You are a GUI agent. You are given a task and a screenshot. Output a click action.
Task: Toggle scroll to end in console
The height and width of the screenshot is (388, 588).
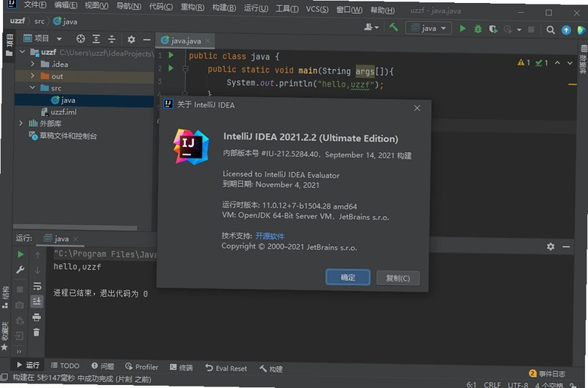tap(37, 301)
